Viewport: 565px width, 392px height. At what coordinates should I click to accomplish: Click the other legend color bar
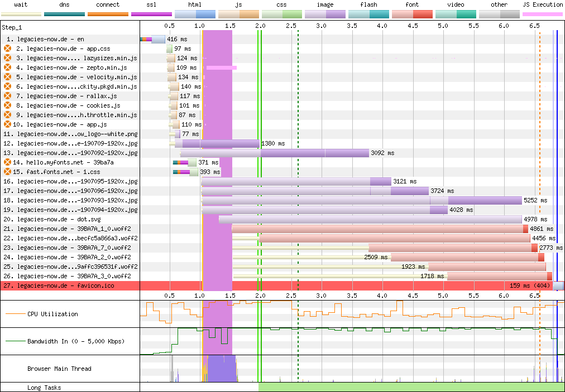(499, 14)
